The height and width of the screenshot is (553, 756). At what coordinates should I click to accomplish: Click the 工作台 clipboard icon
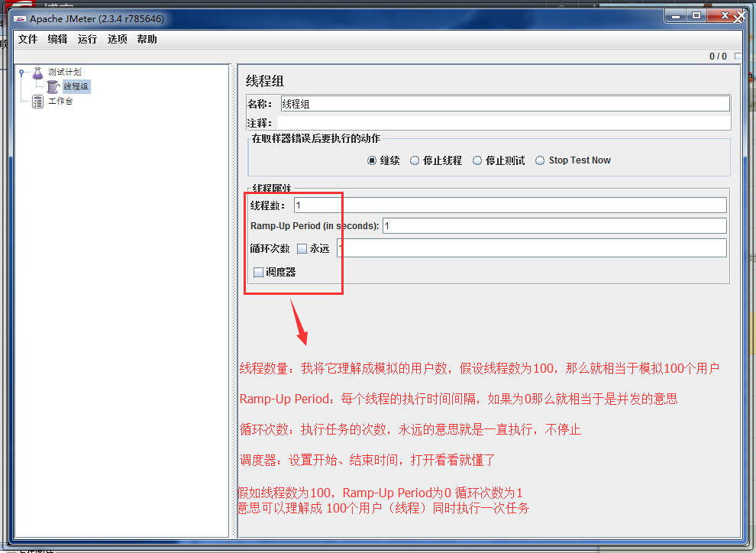[x=37, y=102]
